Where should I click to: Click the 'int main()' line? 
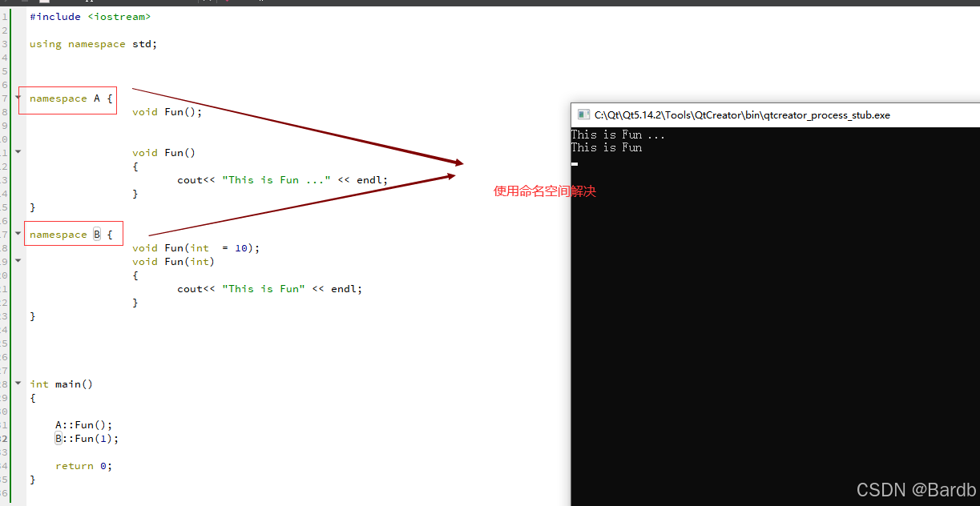(x=62, y=384)
